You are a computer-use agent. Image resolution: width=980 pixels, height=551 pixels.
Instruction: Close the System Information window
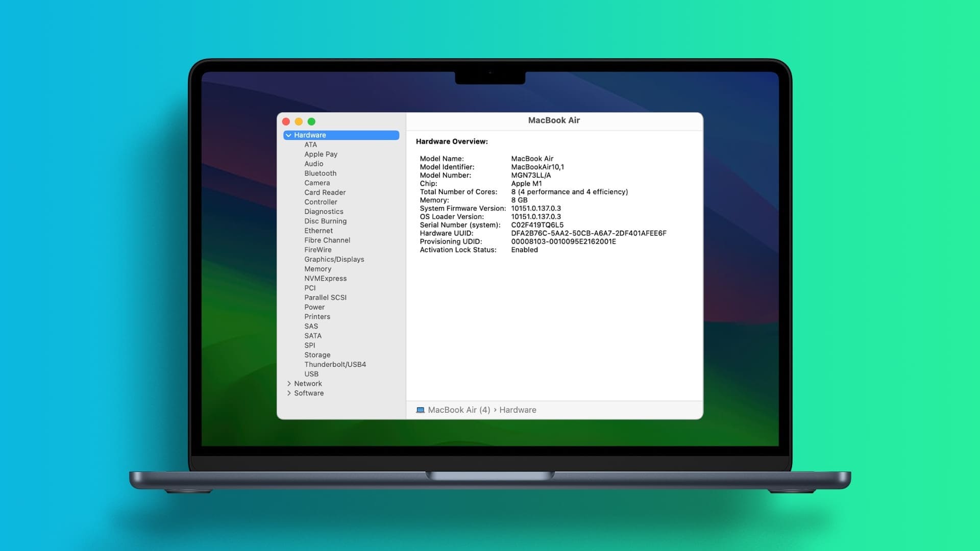pyautogui.click(x=286, y=121)
